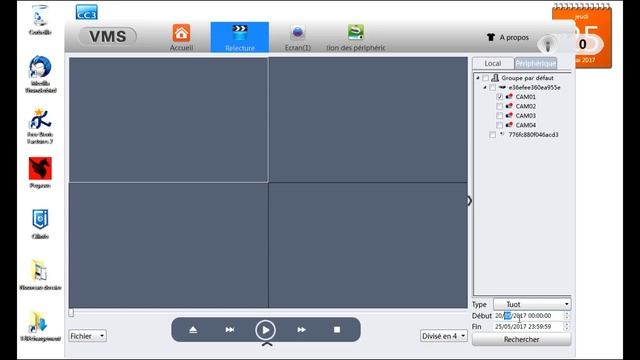
Task: Click the fast-forward button
Action: point(302,329)
